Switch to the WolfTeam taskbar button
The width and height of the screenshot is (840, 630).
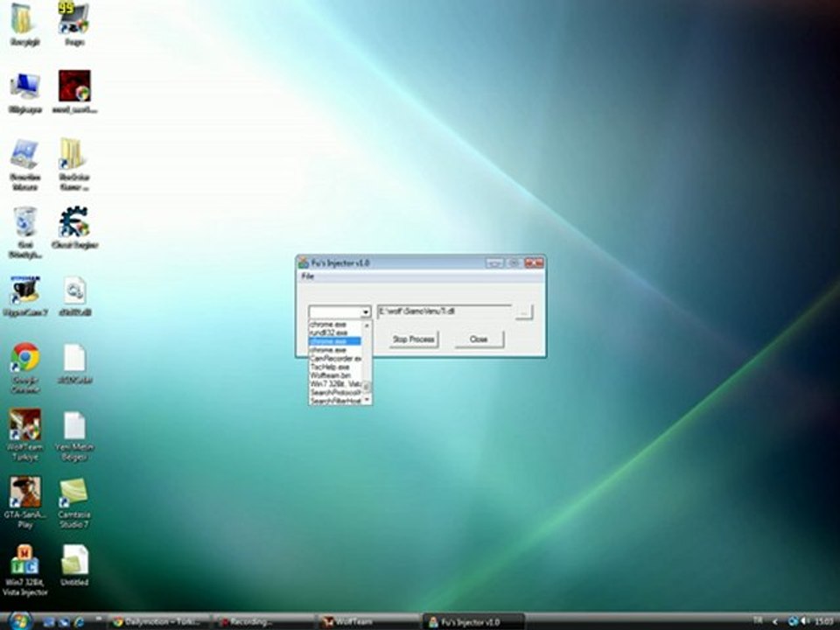tap(369, 622)
